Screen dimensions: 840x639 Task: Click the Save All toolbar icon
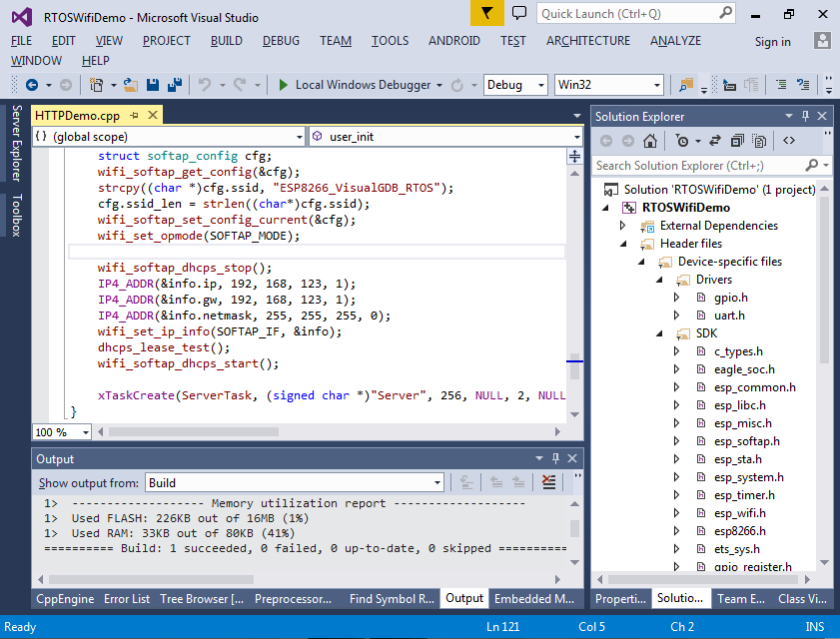(x=175, y=85)
